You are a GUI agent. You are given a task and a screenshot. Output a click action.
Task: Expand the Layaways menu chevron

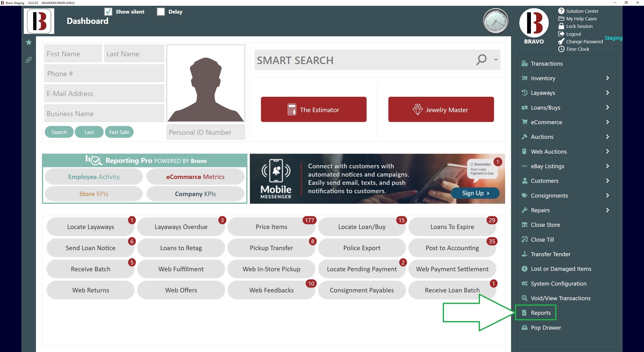608,93
